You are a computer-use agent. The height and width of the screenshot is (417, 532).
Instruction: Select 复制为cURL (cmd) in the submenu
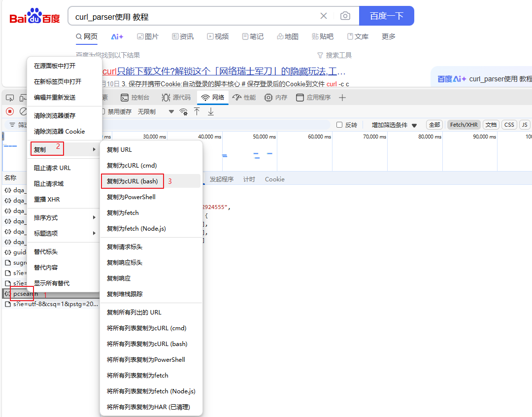tap(151, 166)
